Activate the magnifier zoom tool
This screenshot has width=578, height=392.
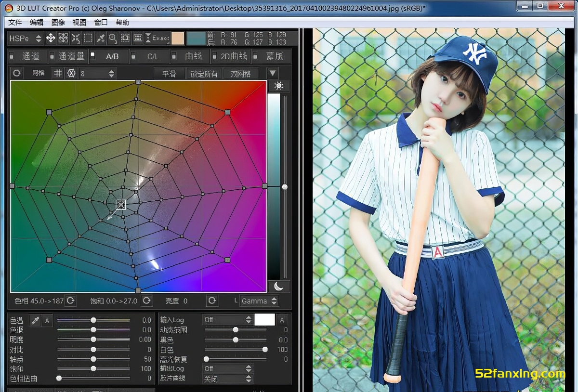pyautogui.click(x=113, y=38)
